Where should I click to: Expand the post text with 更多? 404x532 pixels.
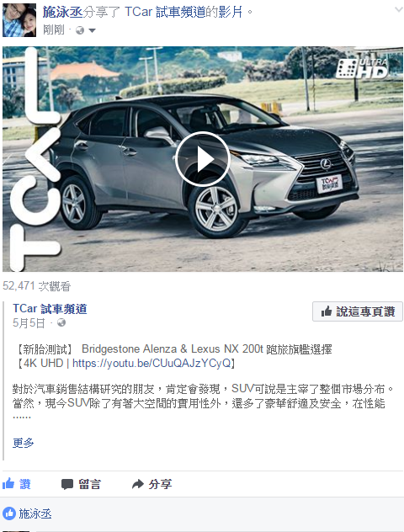(23, 443)
